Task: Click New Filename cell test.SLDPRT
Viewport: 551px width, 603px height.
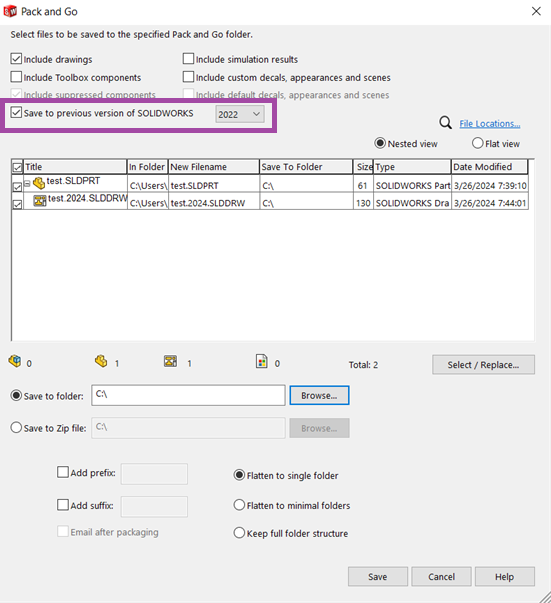Action: pos(214,185)
